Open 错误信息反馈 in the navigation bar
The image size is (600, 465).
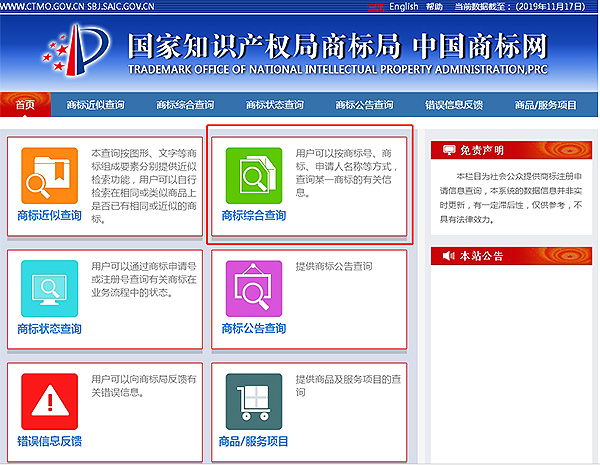coord(454,105)
